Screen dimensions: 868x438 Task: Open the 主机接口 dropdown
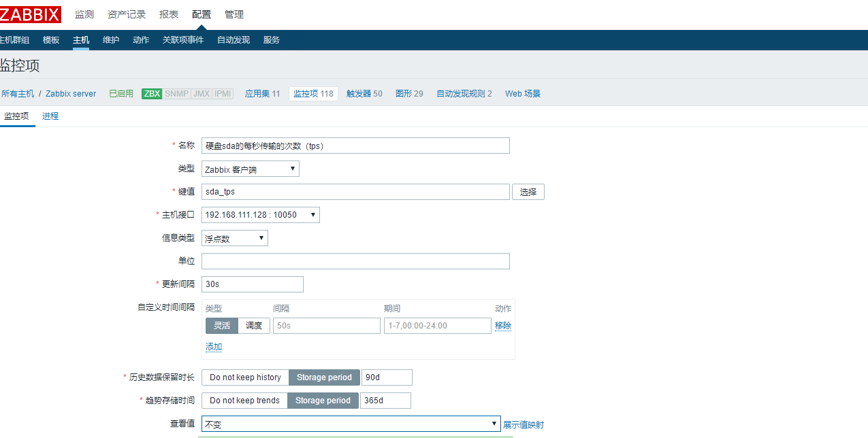(261, 215)
